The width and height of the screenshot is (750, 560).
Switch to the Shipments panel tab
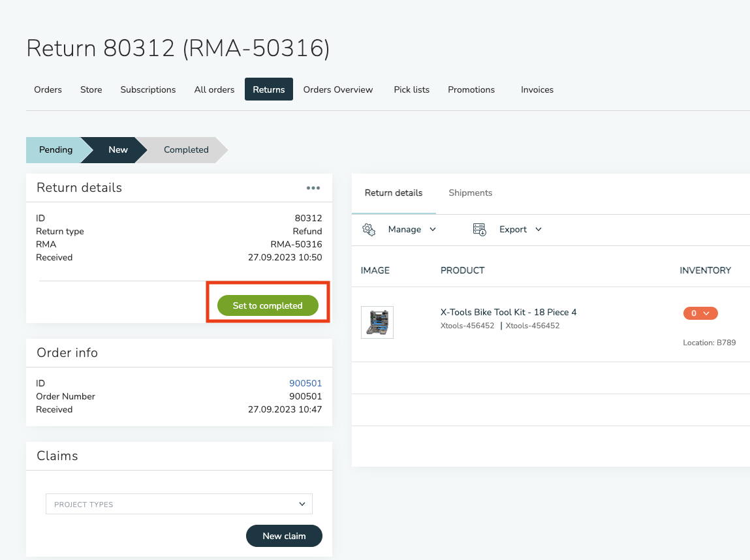tap(470, 193)
